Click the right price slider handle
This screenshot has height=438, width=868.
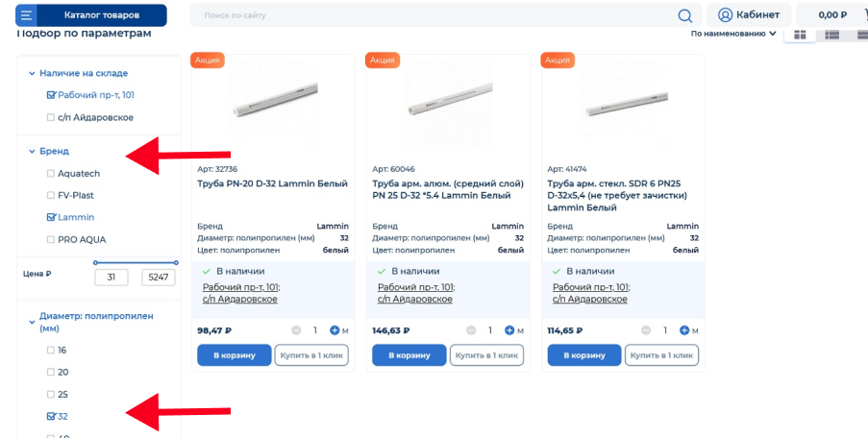pos(176,262)
